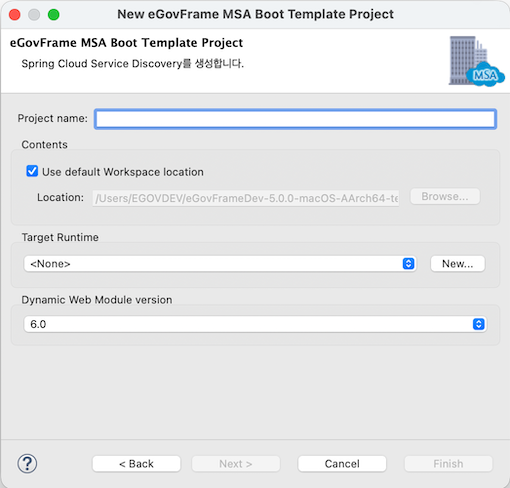
Task: Click the Use default Workspace location label
Action: pos(123,172)
